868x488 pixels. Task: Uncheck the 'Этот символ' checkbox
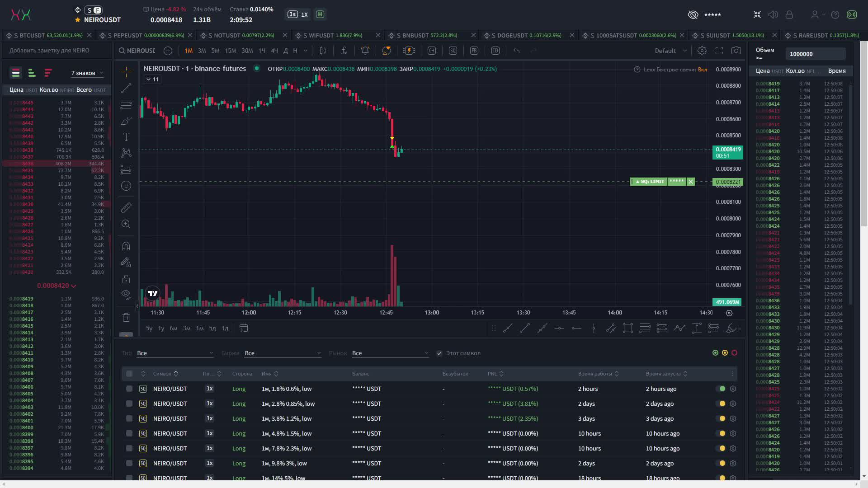tap(439, 353)
